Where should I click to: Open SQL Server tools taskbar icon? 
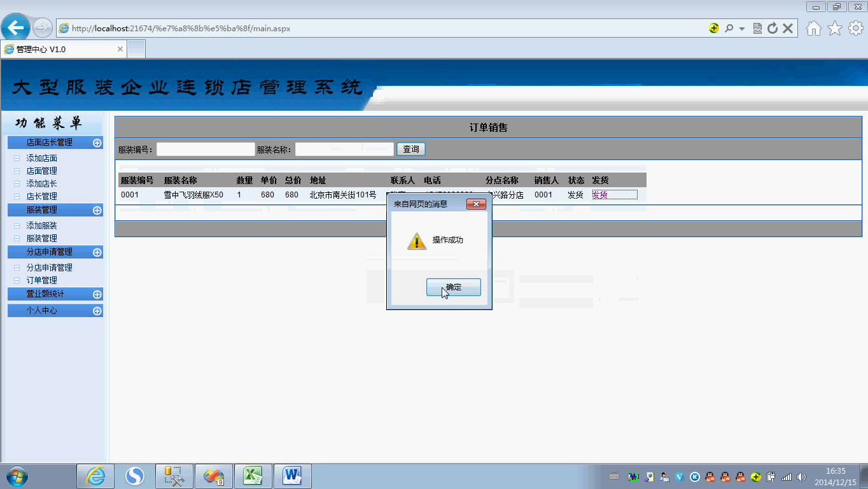174,476
